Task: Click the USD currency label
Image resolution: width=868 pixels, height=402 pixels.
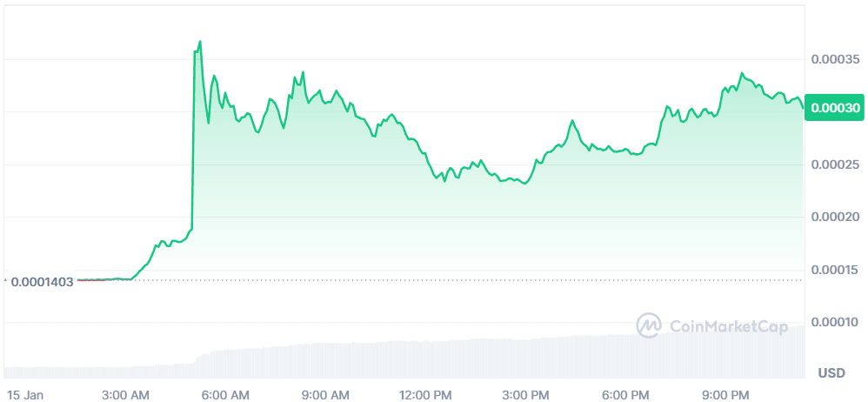Action: [831, 373]
